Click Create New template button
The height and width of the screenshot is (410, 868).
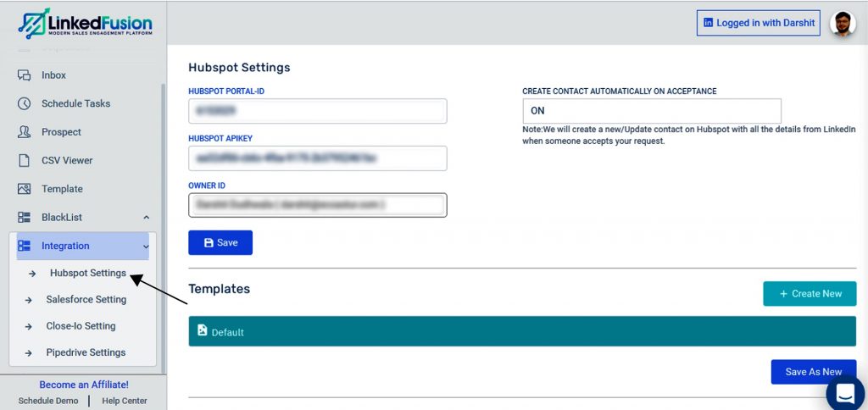pos(810,294)
